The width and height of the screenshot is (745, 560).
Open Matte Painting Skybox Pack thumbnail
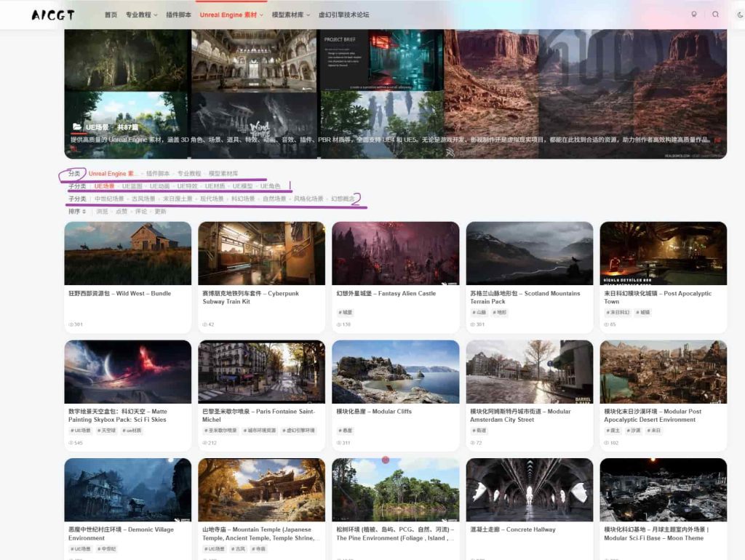pos(128,372)
